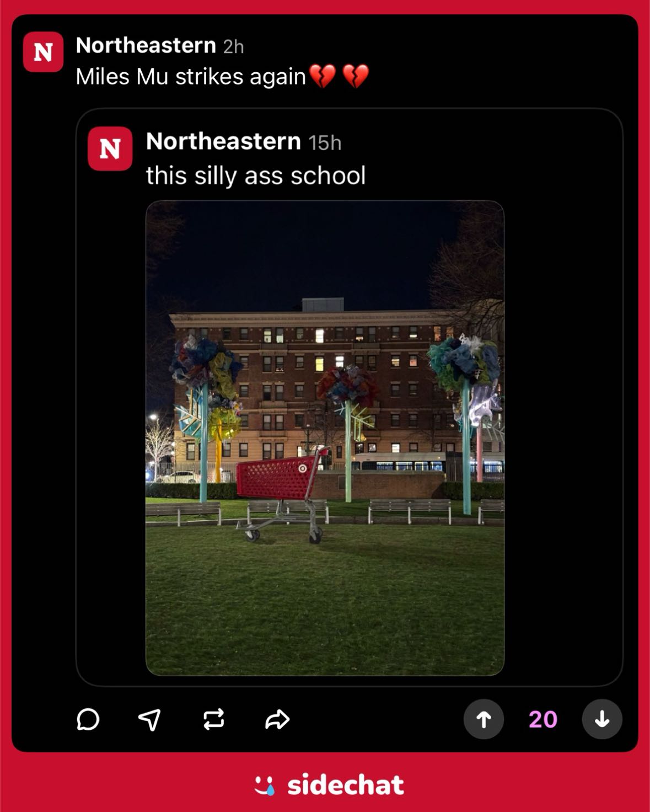Tap the sidechat smiley face icon
Screen dimensions: 650x812
[265, 786]
